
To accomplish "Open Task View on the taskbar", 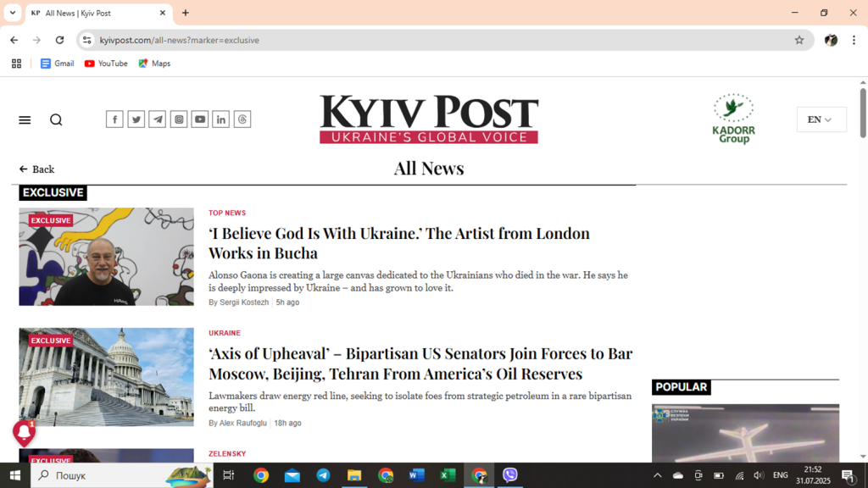I will [x=228, y=475].
